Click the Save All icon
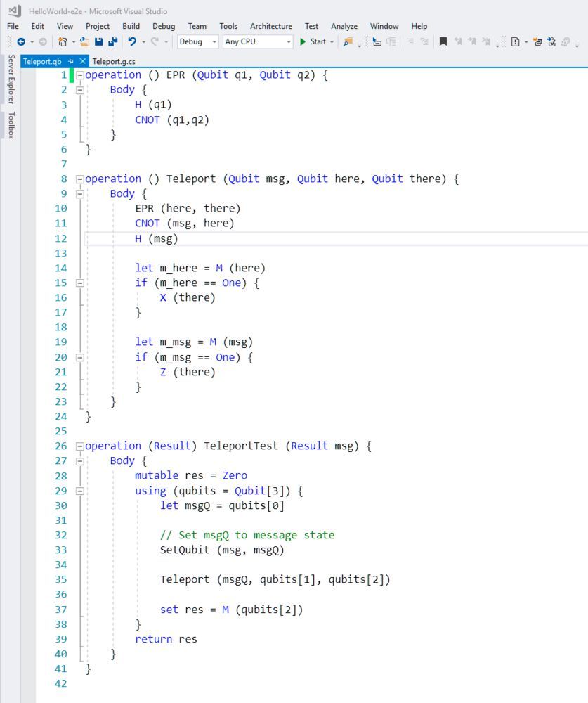The width and height of the screenshot is (588, 703). pos(111,42)
